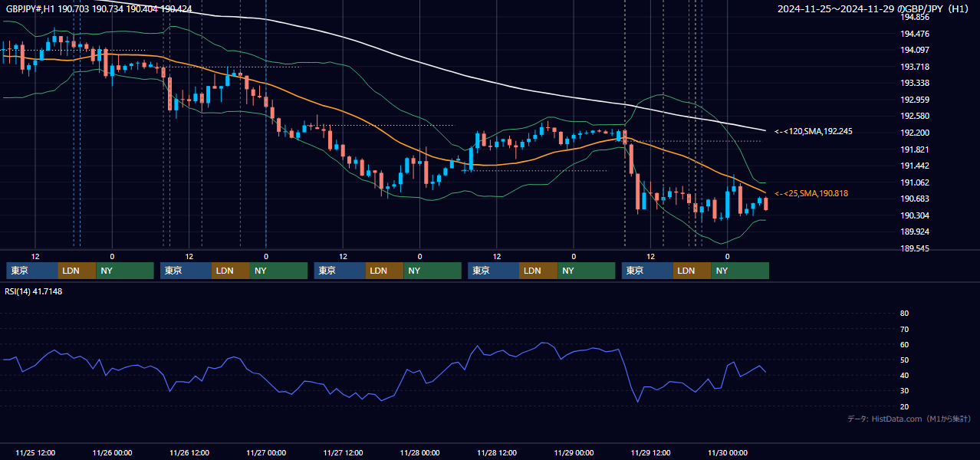This screenshot has height=460, width=980.
Task: Click the RSI scale level 60
Action: tap(904, 344)
